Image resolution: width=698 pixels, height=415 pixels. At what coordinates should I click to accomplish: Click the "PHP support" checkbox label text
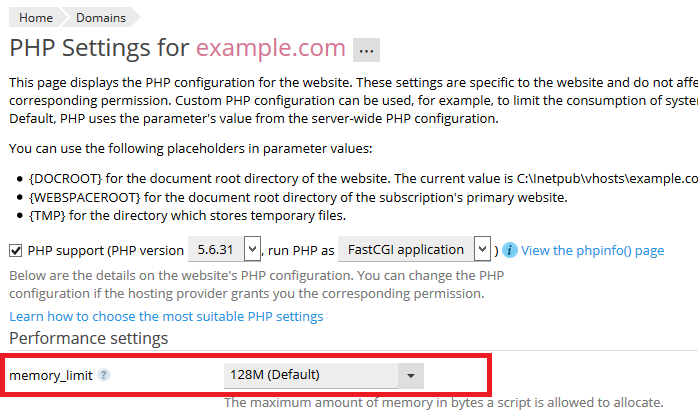coord(63,250)
